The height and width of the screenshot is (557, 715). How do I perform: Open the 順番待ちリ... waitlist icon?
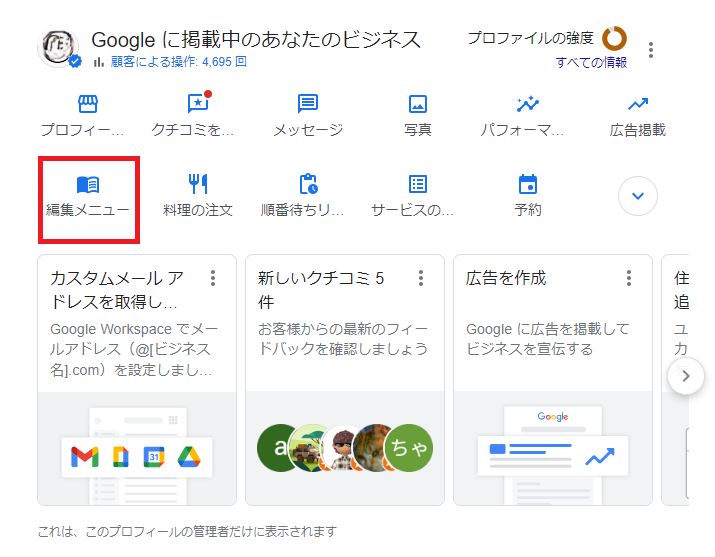(x=308, y=184)
